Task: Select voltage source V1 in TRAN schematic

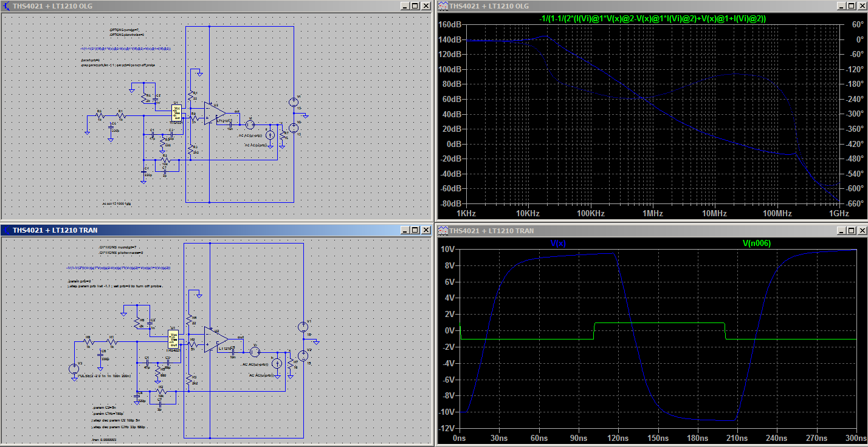Action: click(x=302, y=327)
